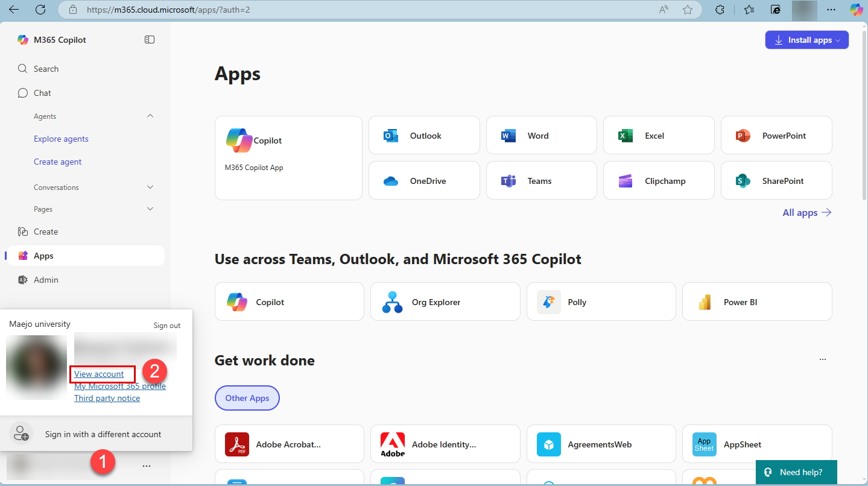Open the Power BI tile
This screenshot has width=868, height=486.
(x=757, y=301)
